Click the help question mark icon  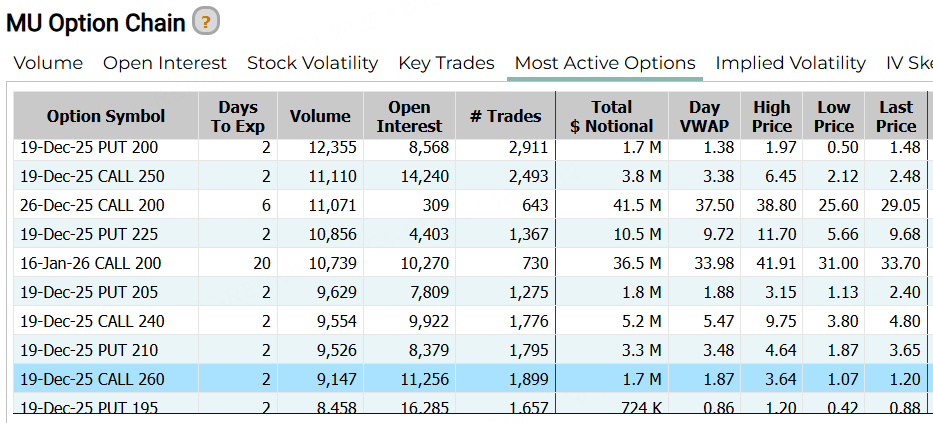coord(206,22)
